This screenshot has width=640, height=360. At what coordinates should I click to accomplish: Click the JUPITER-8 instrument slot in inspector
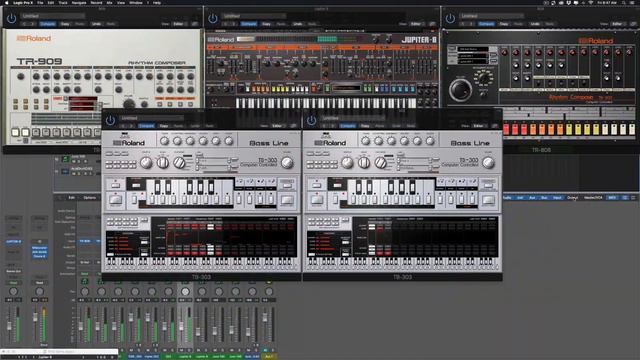click(13, 242)
